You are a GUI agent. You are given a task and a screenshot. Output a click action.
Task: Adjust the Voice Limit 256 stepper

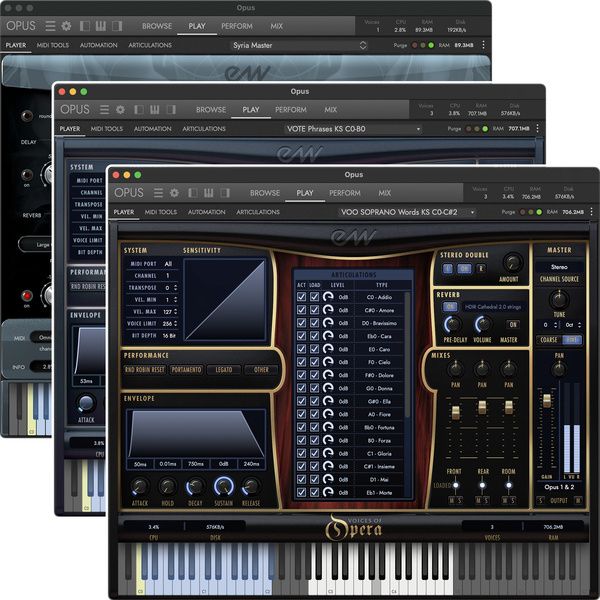coord(176,323)
